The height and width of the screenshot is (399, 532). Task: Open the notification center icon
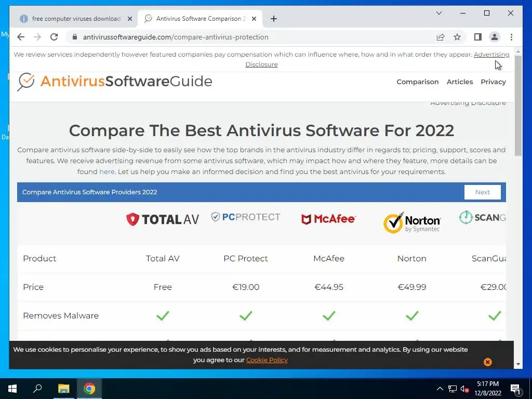(x=515, y=389)
